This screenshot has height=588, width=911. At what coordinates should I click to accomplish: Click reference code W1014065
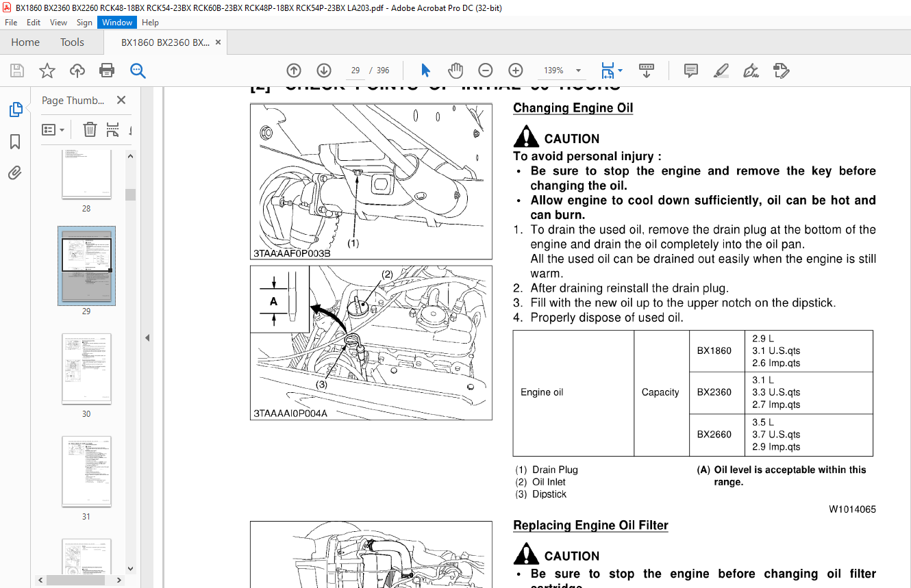pos(852,509)
